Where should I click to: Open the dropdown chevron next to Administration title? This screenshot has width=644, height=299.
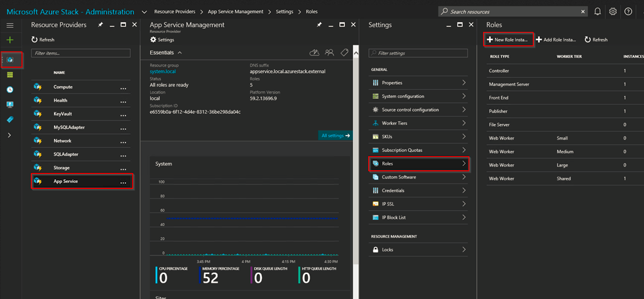pos(144,12)
